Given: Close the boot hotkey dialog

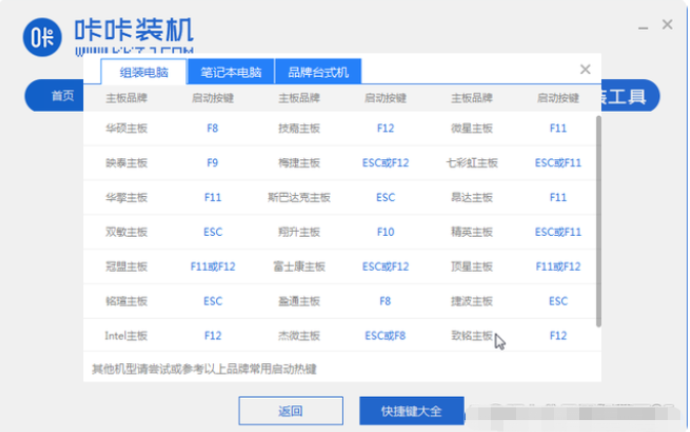Looking at the screenshot, I should pyautogui.click(x=585, y=70).
